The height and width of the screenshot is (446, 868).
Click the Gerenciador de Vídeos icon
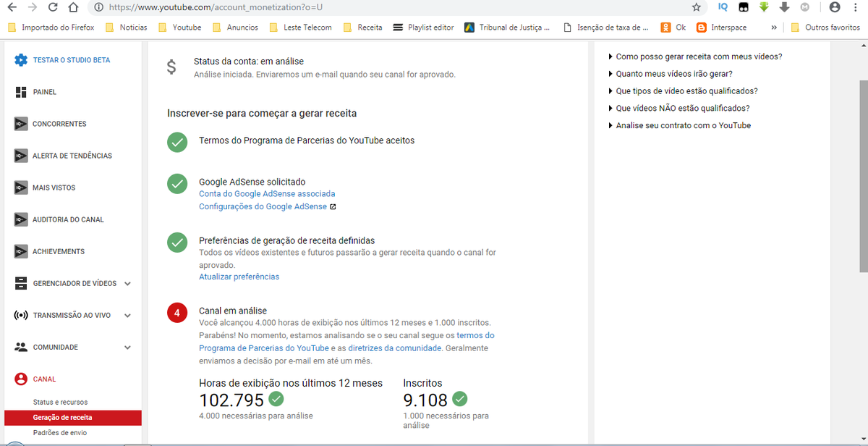pos(21,283)
